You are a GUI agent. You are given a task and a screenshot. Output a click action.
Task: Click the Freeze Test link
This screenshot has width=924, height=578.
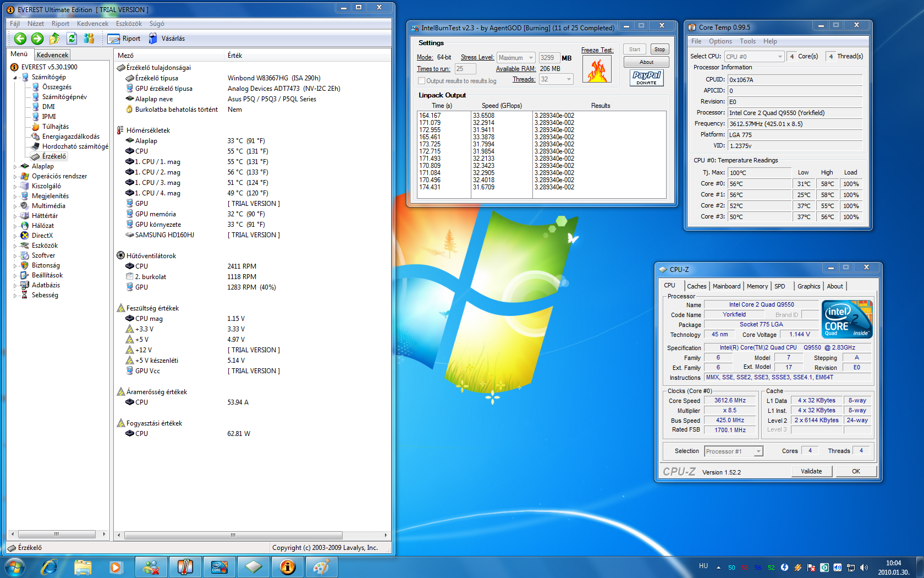coord(597,50)
